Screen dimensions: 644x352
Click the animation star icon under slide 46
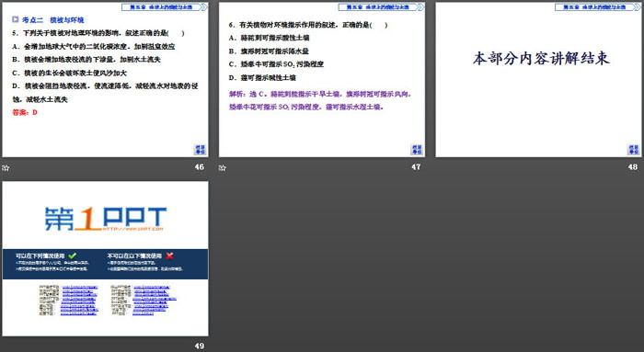pyautogui.click(x=6, y=168)
